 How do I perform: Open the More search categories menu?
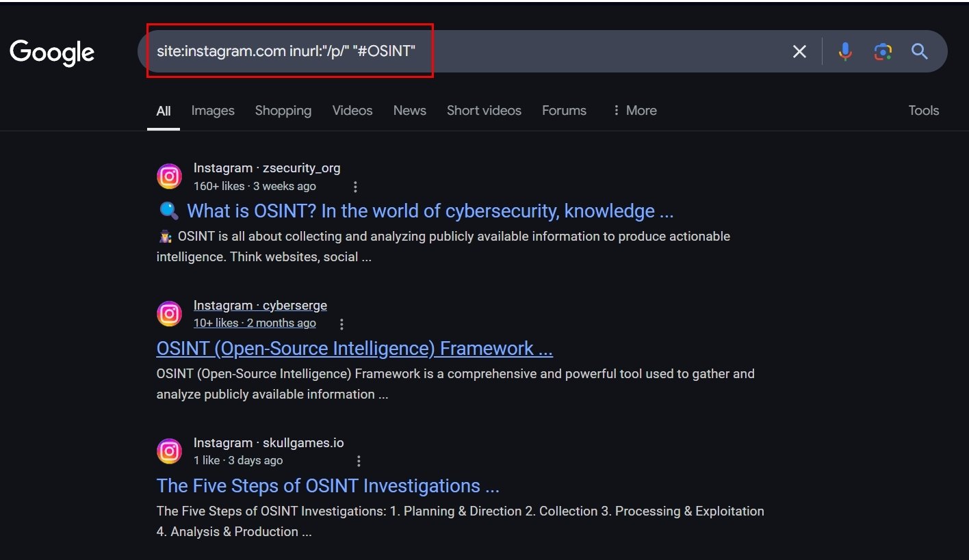tap(634, 110)
